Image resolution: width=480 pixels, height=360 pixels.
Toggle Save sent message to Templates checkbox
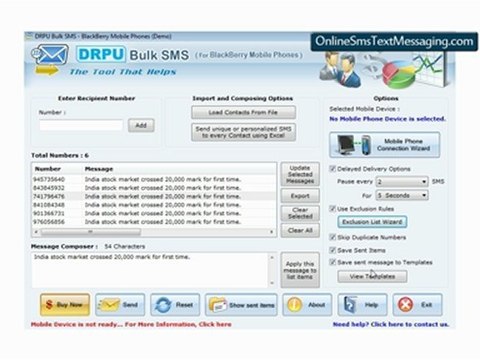(x=332, y=262)
